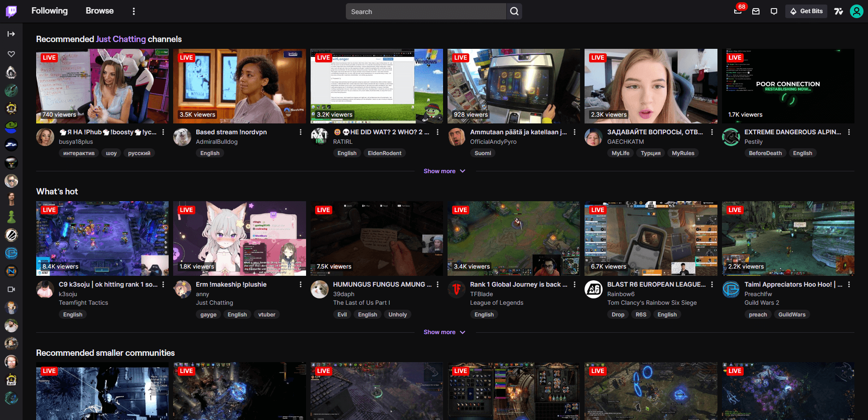
Task: Click the search magnifier button
Action: coord(514,11)
